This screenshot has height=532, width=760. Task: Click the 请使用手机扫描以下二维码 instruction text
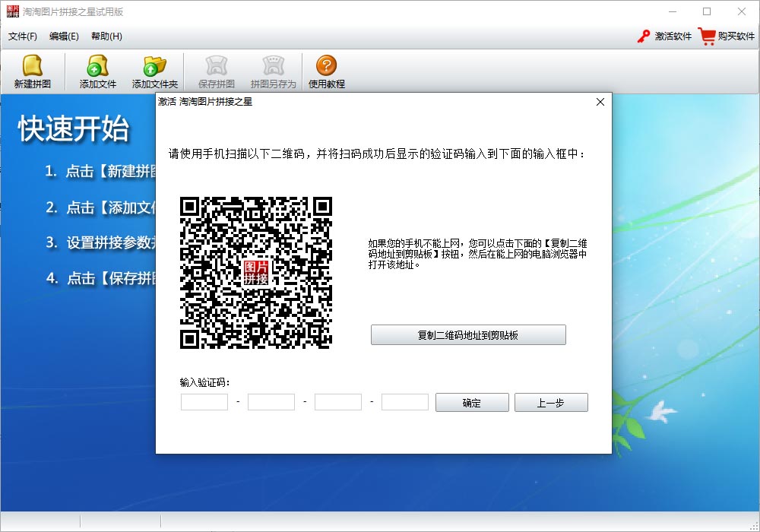click(377, 154)
